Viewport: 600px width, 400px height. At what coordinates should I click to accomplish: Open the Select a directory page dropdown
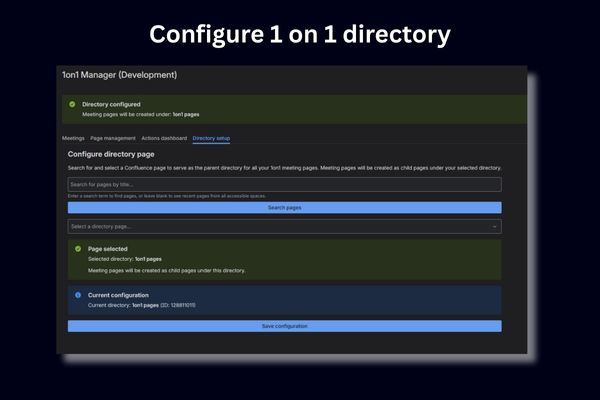tap(284, 227)
